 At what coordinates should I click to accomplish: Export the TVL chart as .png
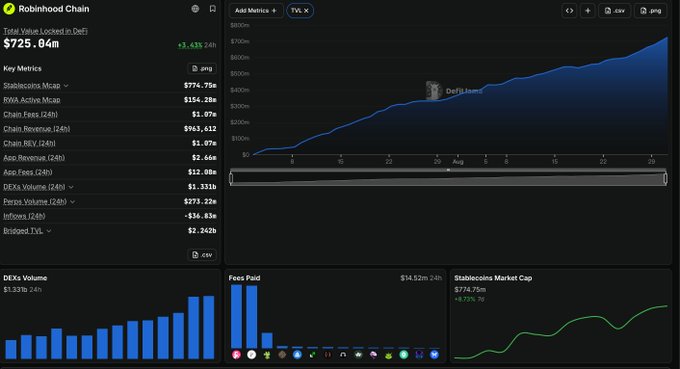pos(651,10)
